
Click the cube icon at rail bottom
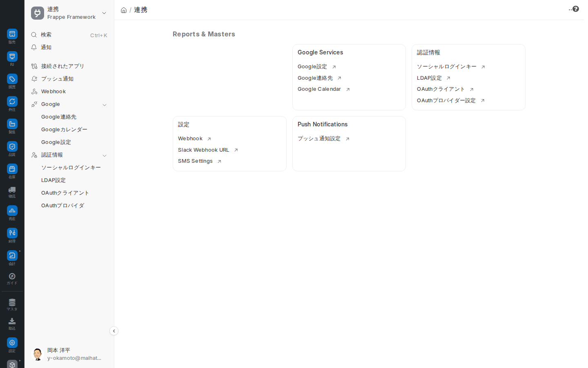[12, 364]
